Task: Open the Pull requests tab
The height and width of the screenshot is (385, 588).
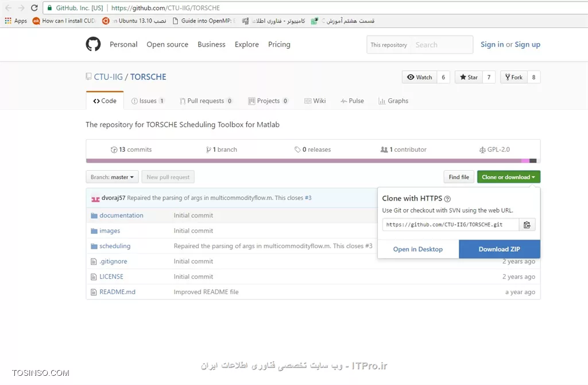Action: [x=206, y=101]
